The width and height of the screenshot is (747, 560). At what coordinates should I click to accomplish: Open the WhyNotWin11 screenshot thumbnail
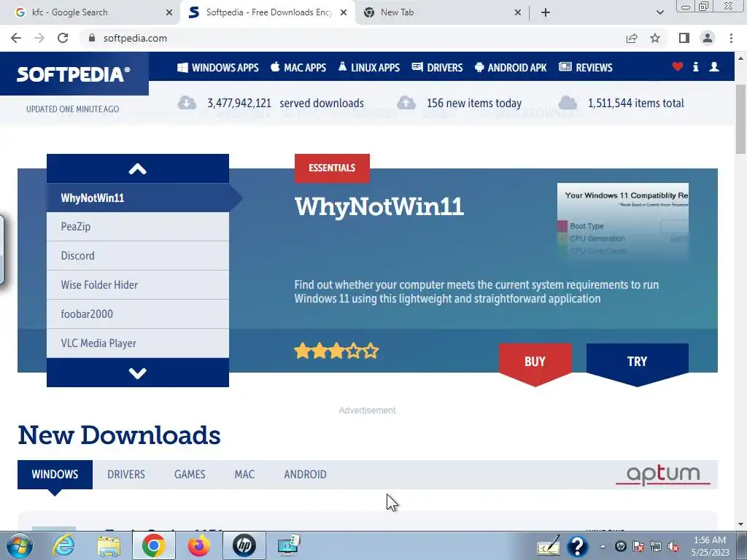(x=623, y=222)
